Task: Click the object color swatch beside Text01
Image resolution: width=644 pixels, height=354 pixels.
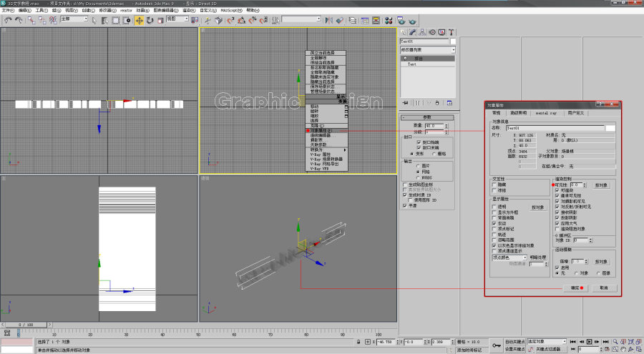Action: 610,127
